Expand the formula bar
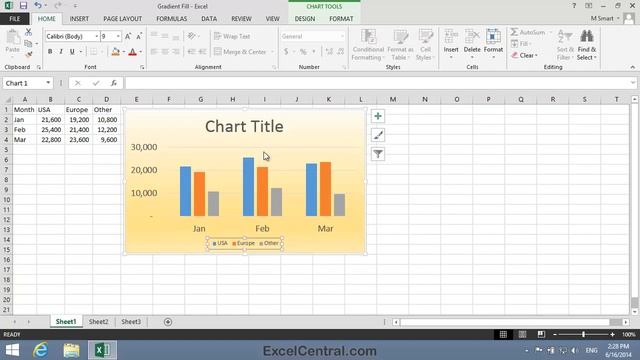The image size is (640, 360). point(633,83)
